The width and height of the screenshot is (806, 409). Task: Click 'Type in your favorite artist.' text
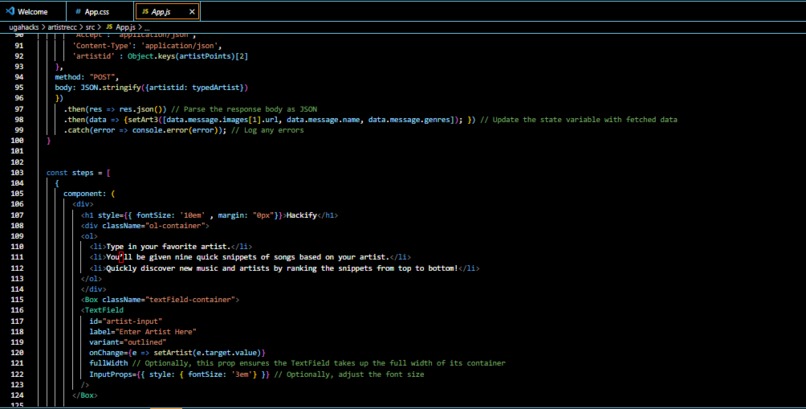click(x=169, y=247)
